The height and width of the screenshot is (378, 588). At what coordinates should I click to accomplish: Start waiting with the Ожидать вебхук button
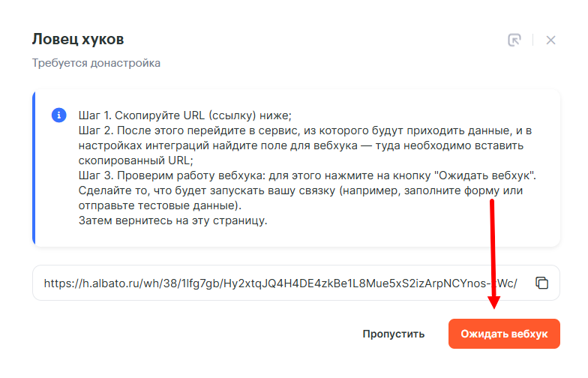(x=504, y=334)
